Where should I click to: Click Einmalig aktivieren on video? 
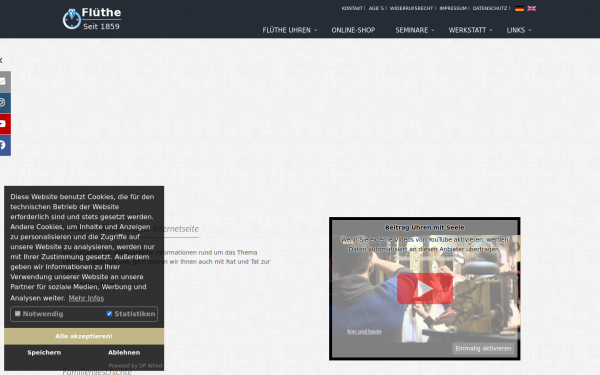pyautogui.click(x=483, y=349)
